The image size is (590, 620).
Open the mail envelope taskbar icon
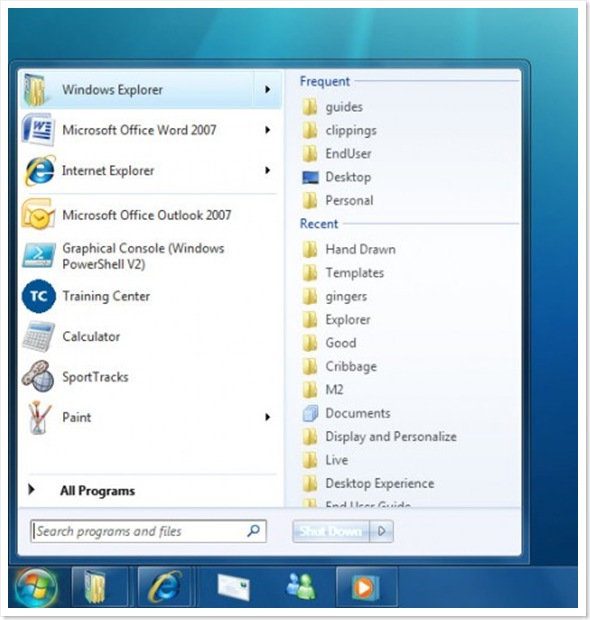point(233,587)
